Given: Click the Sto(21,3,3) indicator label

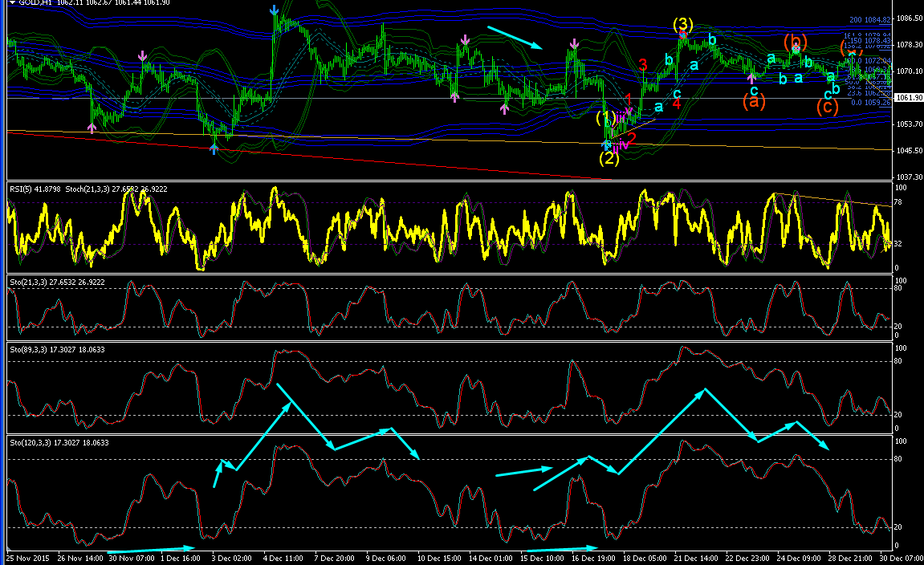Looking at the screenshot, I should 57,282.
